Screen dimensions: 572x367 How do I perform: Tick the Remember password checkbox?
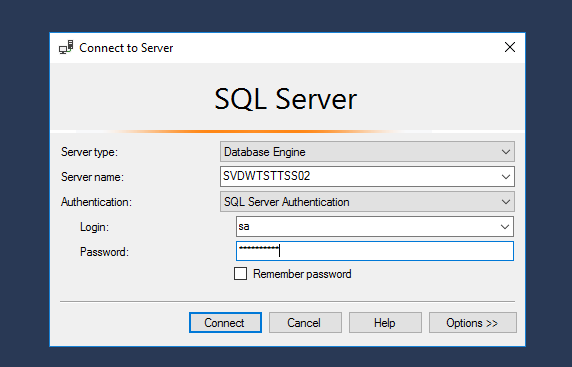240,274
